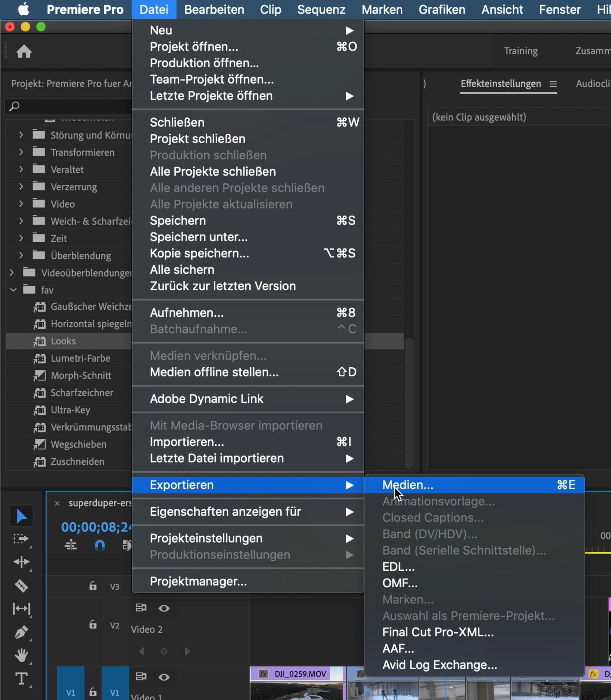
Task: Hide Video 2 track with eye icon
Action: [164, 608]
